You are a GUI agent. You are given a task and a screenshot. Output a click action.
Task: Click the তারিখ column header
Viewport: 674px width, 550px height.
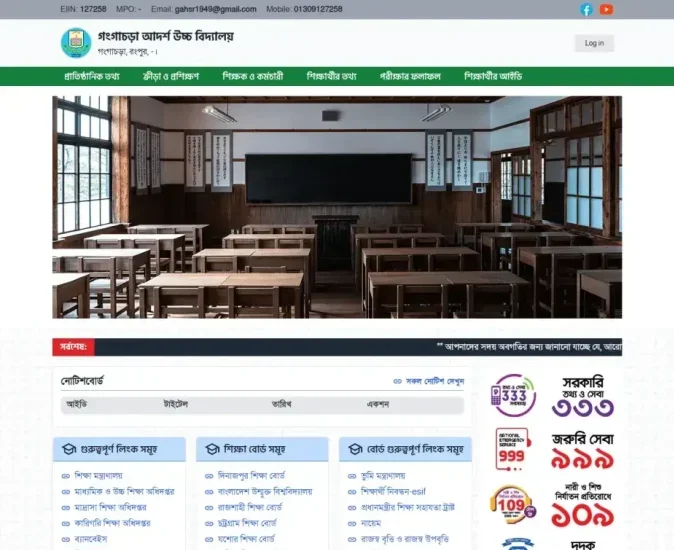282,404
